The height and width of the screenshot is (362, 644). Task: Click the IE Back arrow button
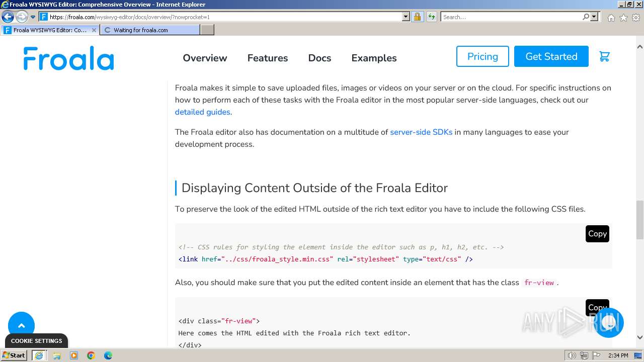8,17
